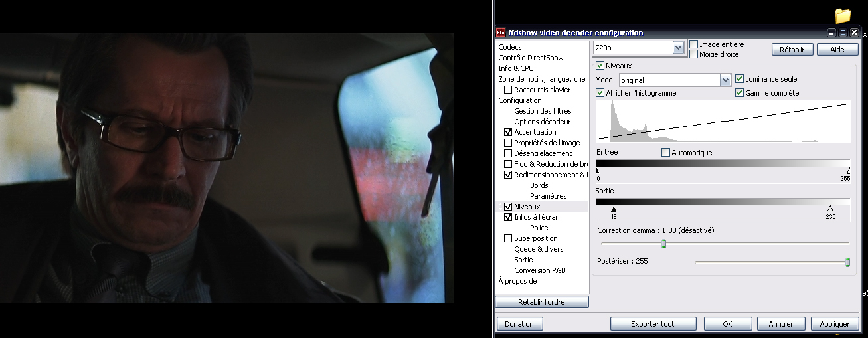Open Options décodeur page
The width and height of the screenshot is (868, 338).
tap(542, 122)
